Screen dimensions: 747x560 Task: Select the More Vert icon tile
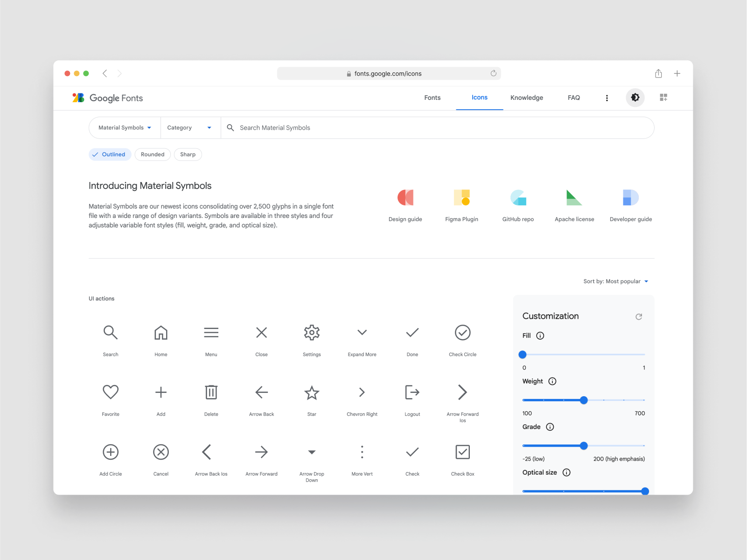pyautogui.click(x=362, y=452)
